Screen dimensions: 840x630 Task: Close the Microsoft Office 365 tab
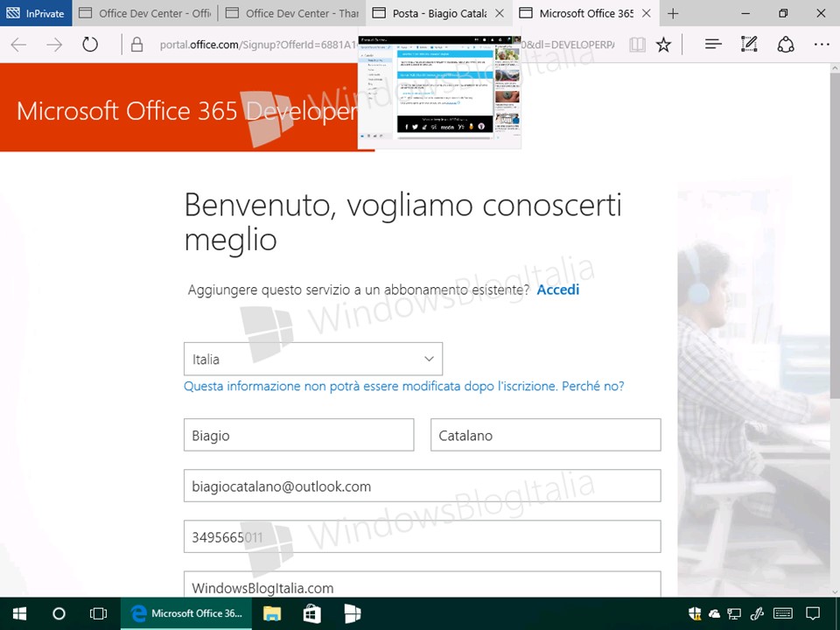click(647, 13)
